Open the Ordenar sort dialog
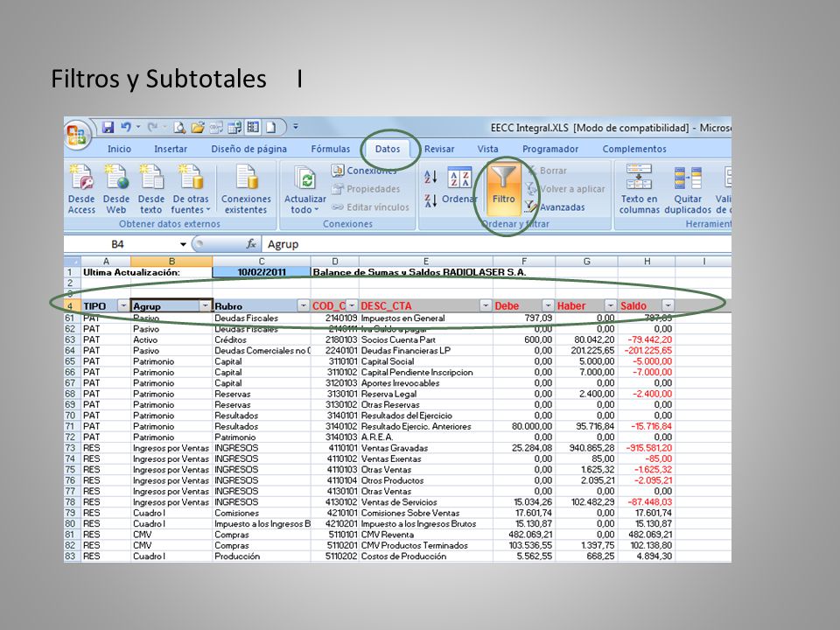Screen dimensions: 840x630 coord(459,187)
